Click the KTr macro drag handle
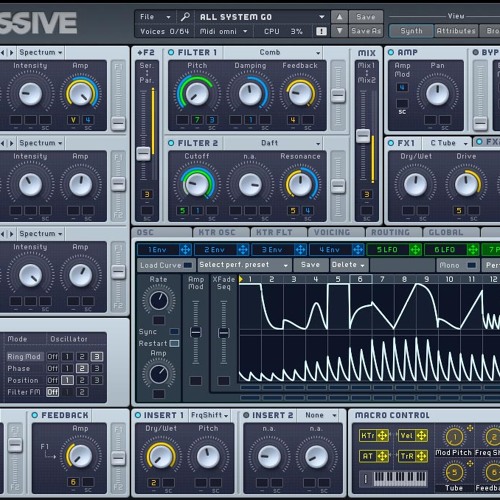The image size is (500, 500). [382, 435]
